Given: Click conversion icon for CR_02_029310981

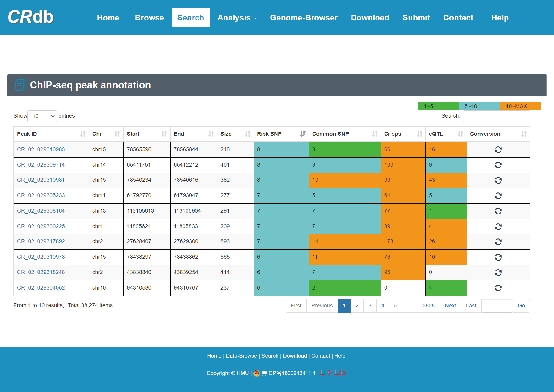Looking at the screenshot, I should coord(498,180).
